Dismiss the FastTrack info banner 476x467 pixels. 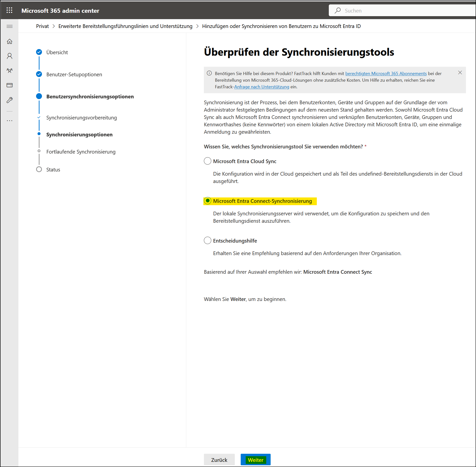tap(460, 73)
